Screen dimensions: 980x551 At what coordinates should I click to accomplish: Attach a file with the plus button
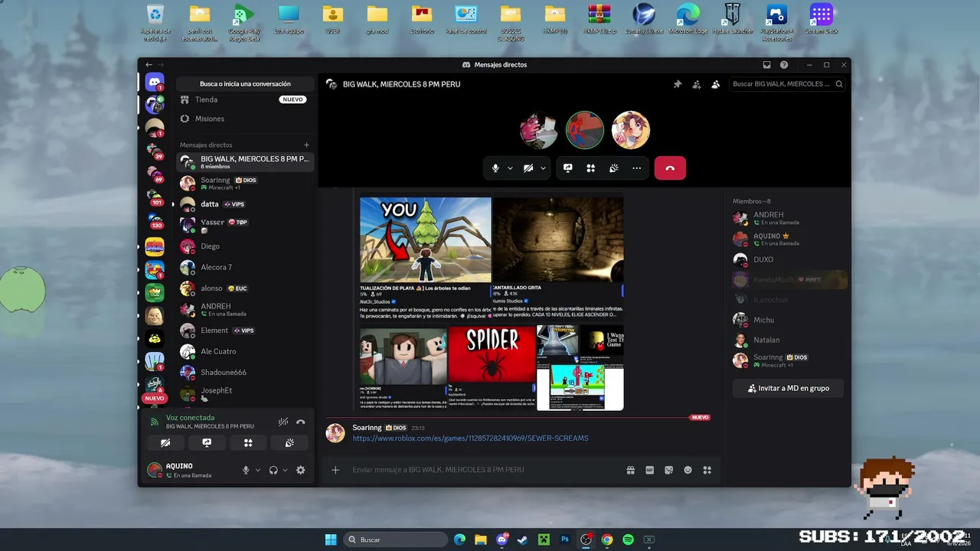335,470
